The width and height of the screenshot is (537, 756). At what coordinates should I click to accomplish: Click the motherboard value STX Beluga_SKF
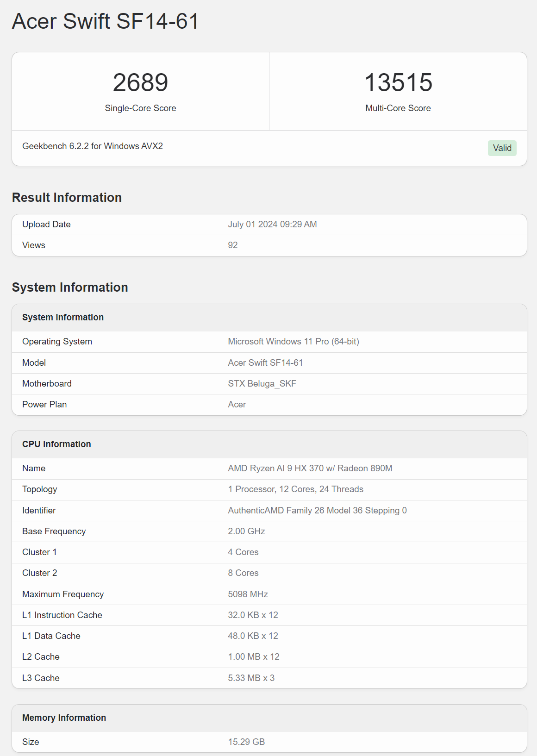tap(262, 384)
